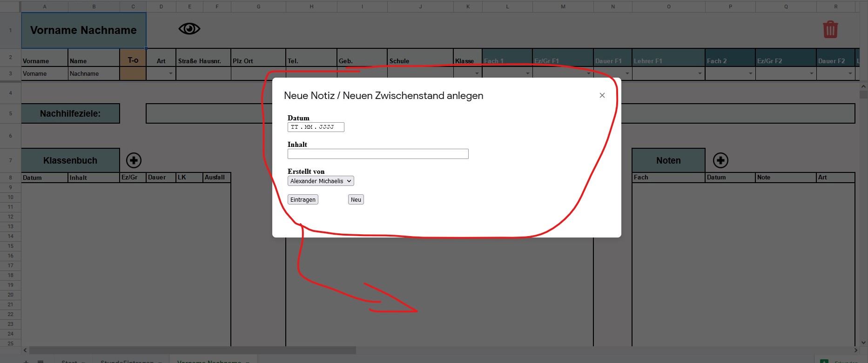Select the Straße Hausnr. header cell

click(x=203, y=58)
